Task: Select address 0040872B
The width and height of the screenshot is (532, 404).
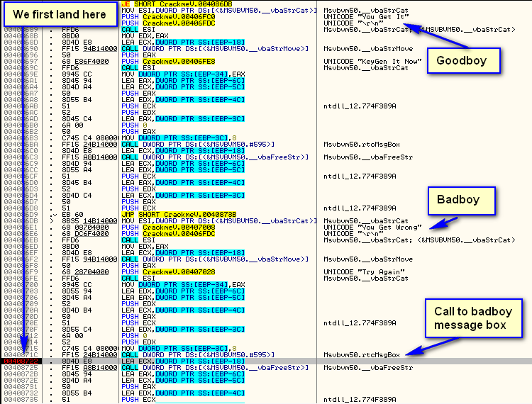Action: (21, 374)
